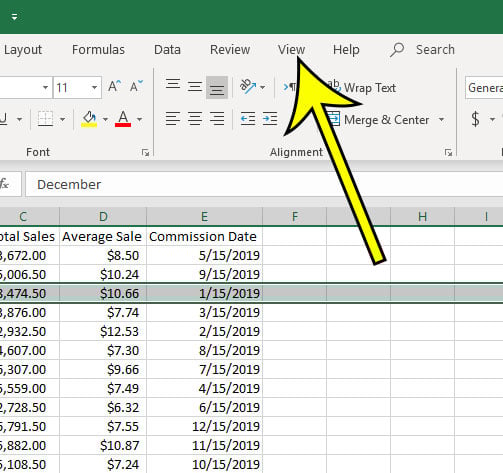This screenshot has width=503, height=473.
Task: Click the Borders icon
Action: (45, 119)
